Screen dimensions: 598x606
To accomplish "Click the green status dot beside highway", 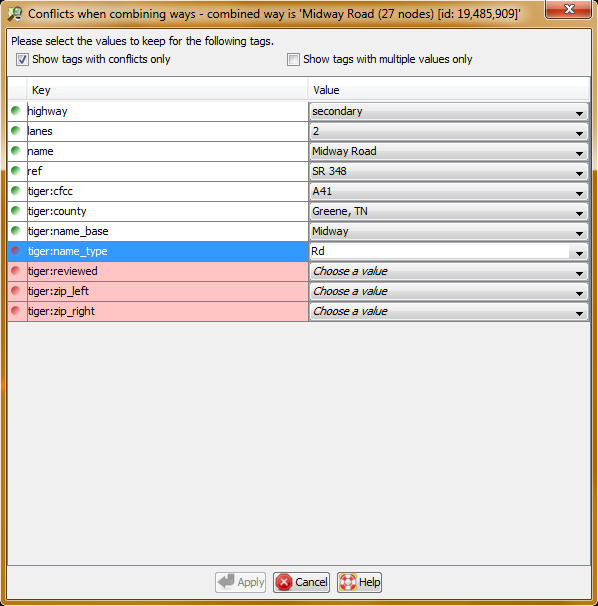I will pyautogui.click(x=16, y=111).
